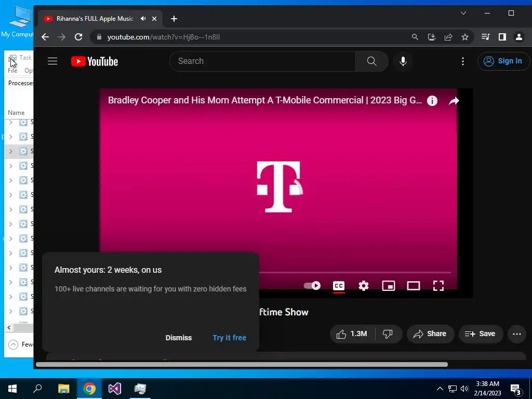Go back in Chrome

pyautogui.click(x=45, y=37)
